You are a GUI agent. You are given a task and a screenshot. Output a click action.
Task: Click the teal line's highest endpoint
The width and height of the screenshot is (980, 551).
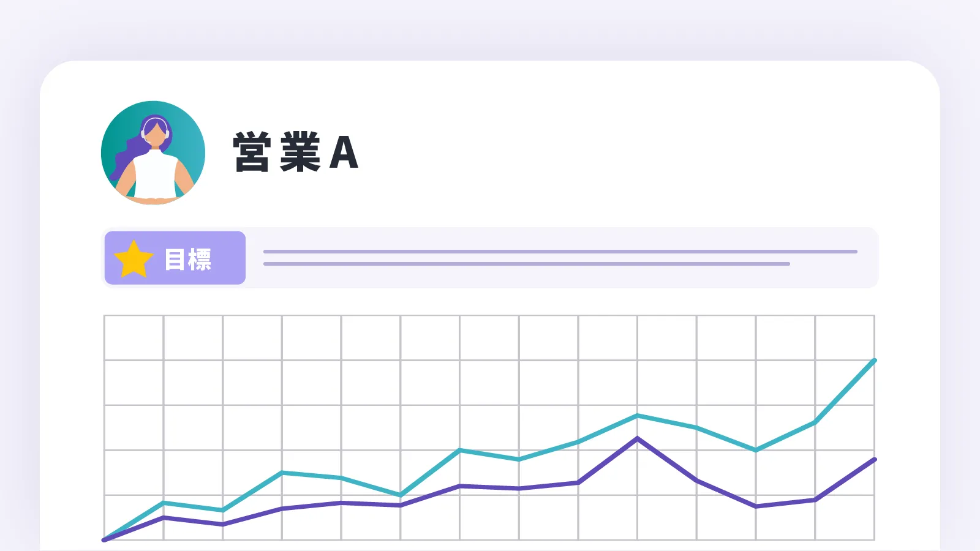[874, 361]
